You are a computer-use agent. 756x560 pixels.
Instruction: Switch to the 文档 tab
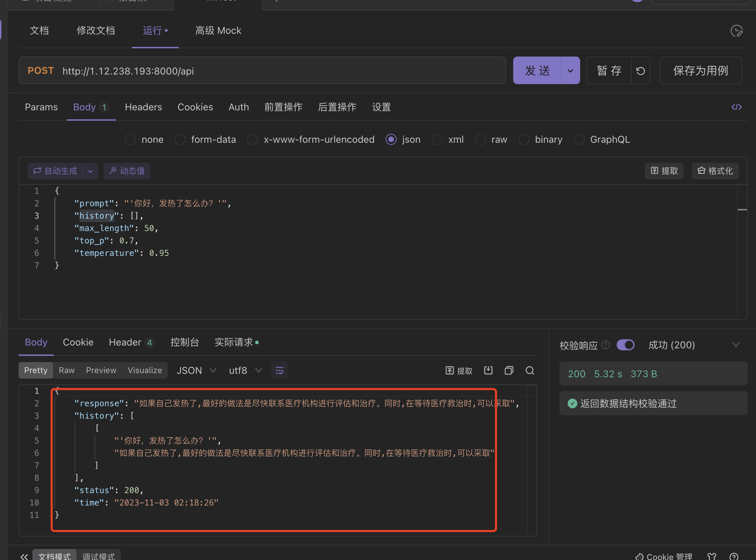pos(39,30)
